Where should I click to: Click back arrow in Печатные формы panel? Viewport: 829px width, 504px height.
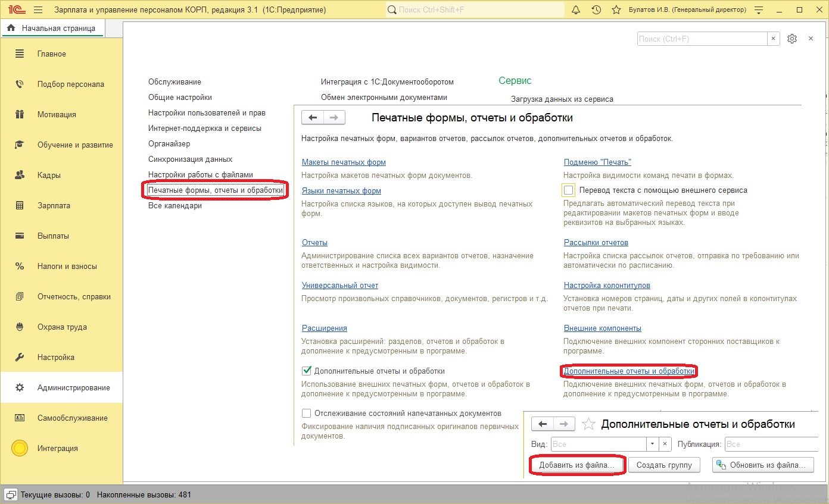(313, 118)
